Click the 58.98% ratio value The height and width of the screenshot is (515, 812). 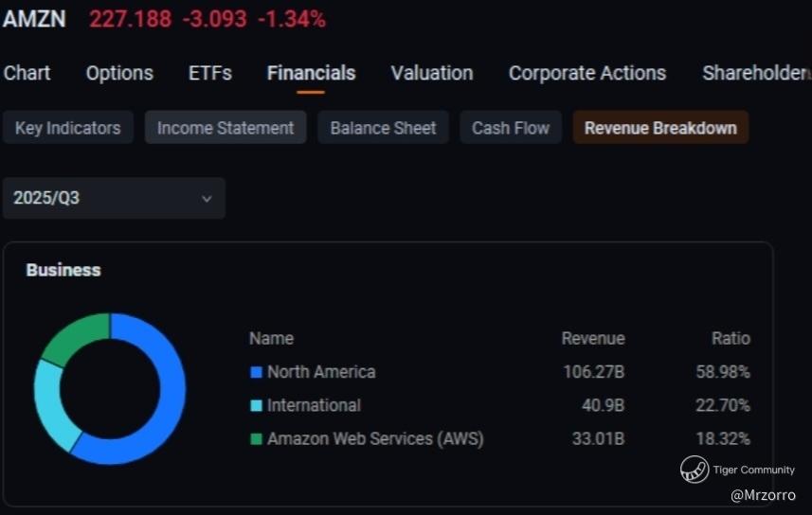tap(723, 372)
